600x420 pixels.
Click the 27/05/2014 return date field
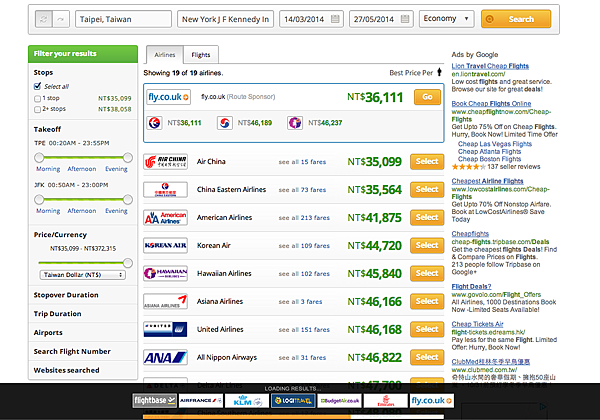pos(381,19)
